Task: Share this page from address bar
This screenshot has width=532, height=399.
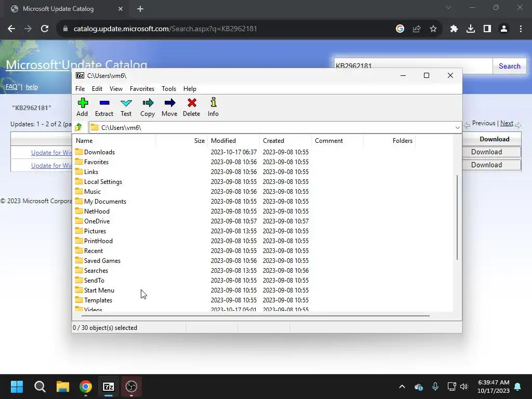Action: point(417,29)
